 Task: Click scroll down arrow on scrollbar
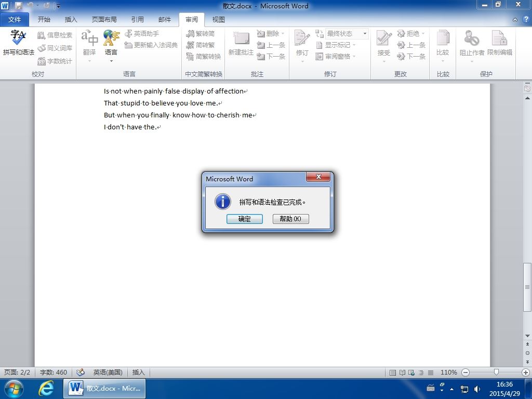(527, 336)
